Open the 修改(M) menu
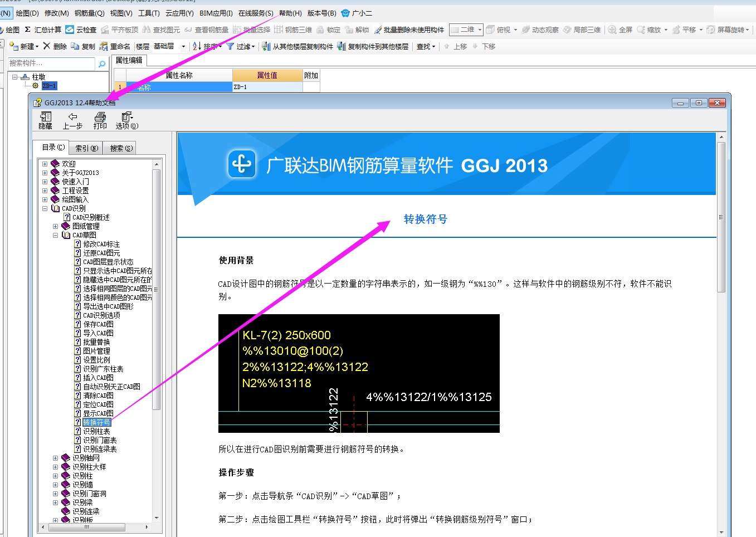756x537 pixels. pos(57,13)
